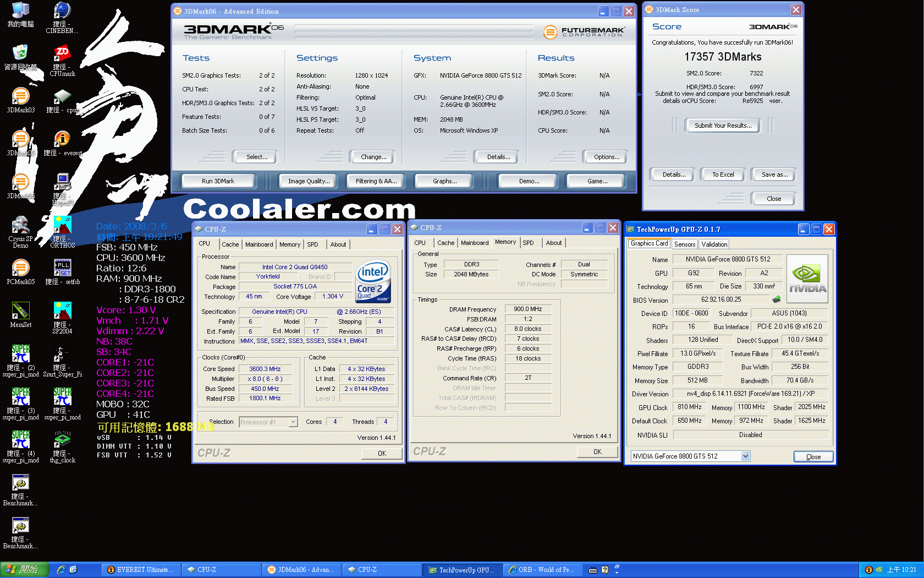Image resolution: width=924 pixels, height=578 pixels.
Task: Select the 資源回收筒 recycle bin icon
Action: pos(20,57)
